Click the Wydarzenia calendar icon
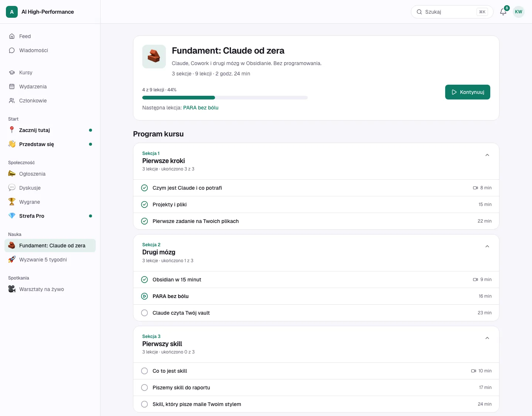The width and height of the screenshot is (532, 416). (x=12, y=87)
